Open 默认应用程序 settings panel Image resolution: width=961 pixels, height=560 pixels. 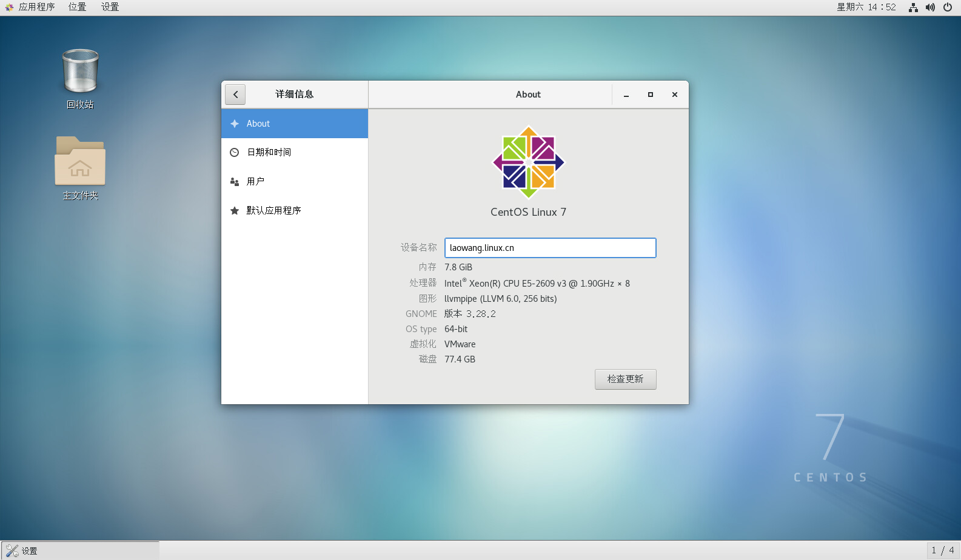coord(295,211)
